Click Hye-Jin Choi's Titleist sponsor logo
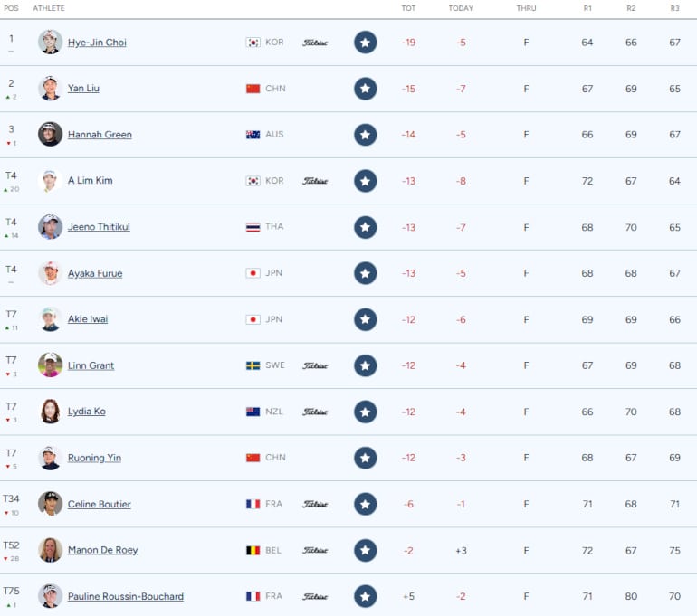Viewport: 697px width, 616px height. click(315, 43)
